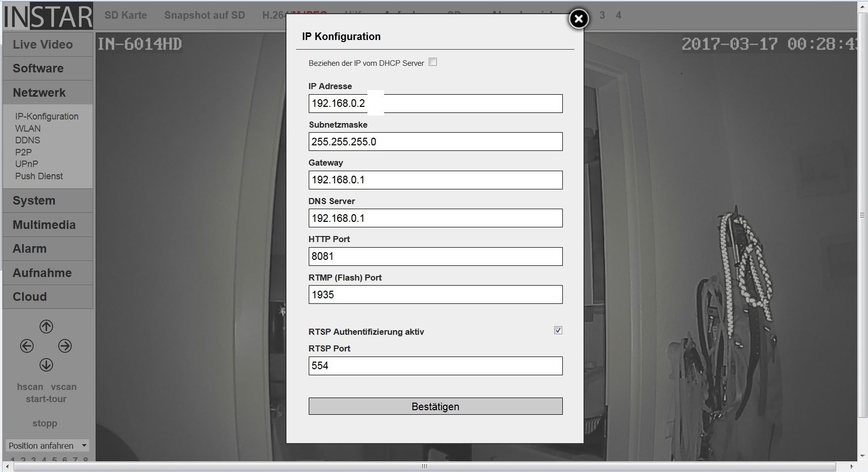
Task: Click the hscan link
Action: (x=30, y=387)
